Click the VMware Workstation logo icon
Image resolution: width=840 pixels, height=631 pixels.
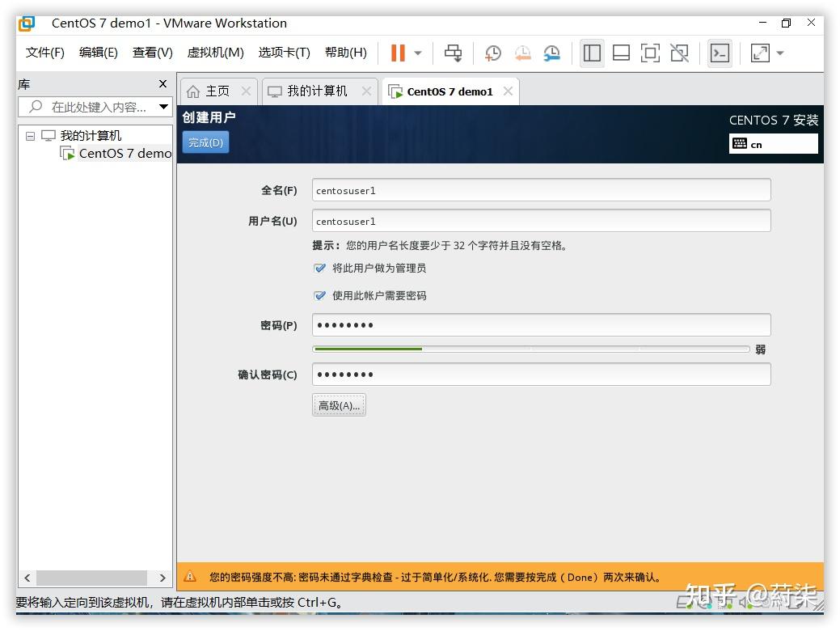pyautogui.click(x=26, y=23)
